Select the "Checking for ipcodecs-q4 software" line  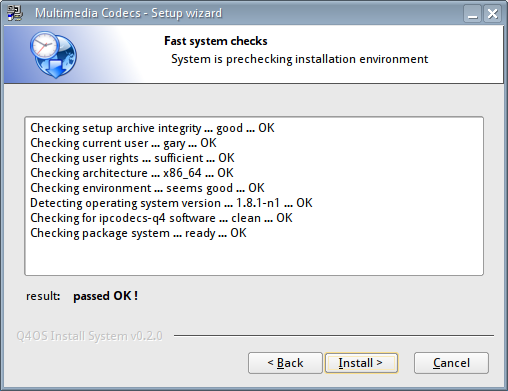(161, 218)
